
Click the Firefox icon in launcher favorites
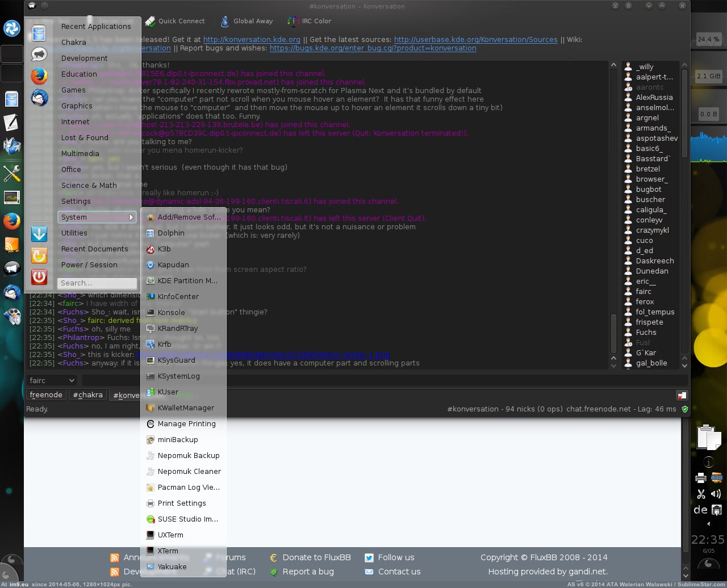(x=39, y=75)
